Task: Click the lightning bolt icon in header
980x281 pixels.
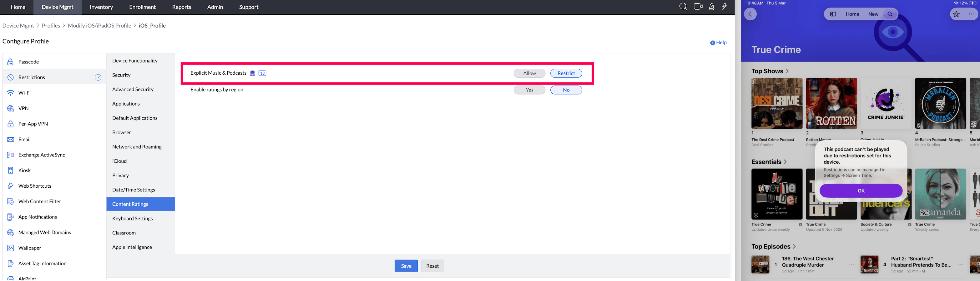Action: [724, 7]
